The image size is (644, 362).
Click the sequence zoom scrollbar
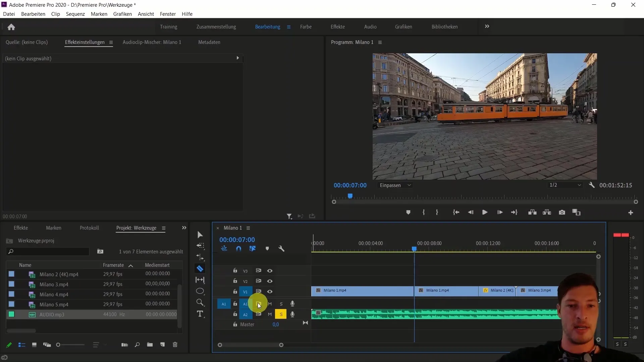point(251,345)
